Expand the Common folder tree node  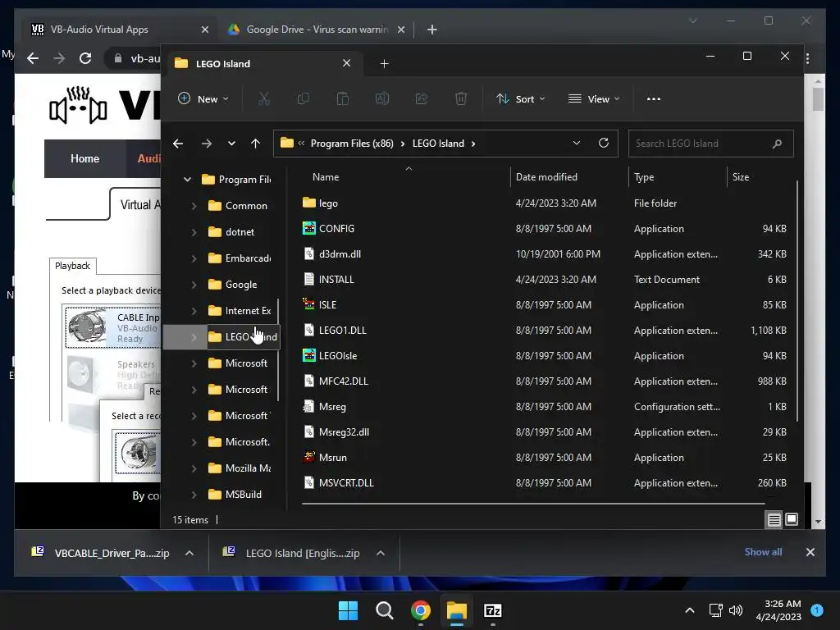pyautogui.click(x=194, y=206)
